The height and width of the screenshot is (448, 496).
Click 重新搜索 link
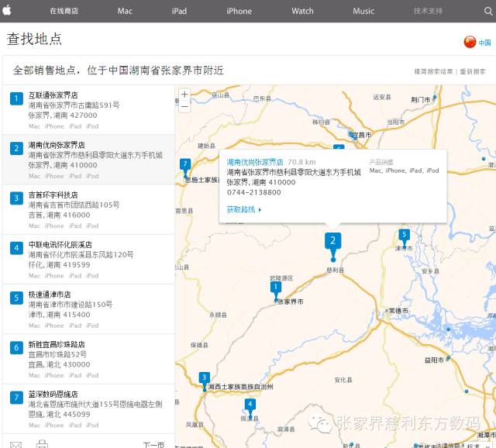coord(473,71)
